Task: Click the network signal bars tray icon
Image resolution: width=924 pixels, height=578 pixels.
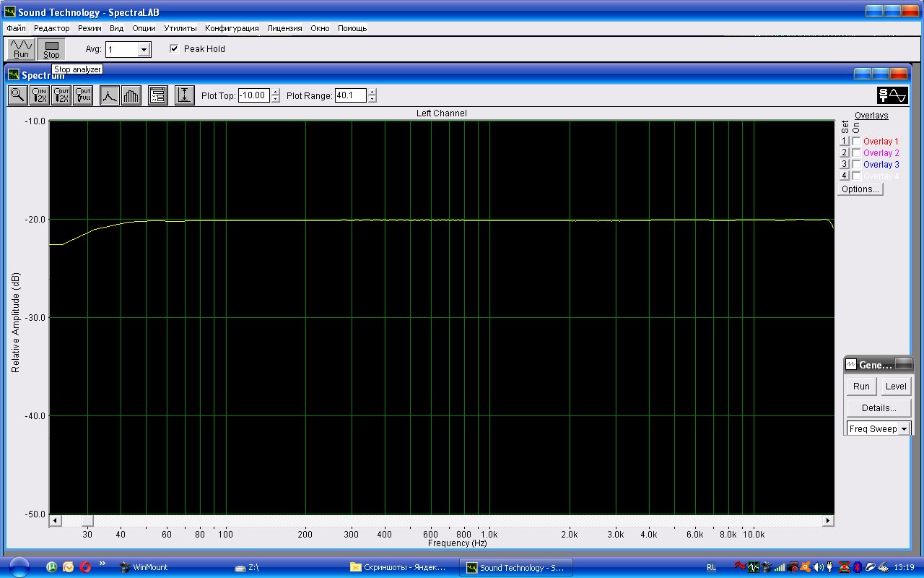Action: (780, 567)
